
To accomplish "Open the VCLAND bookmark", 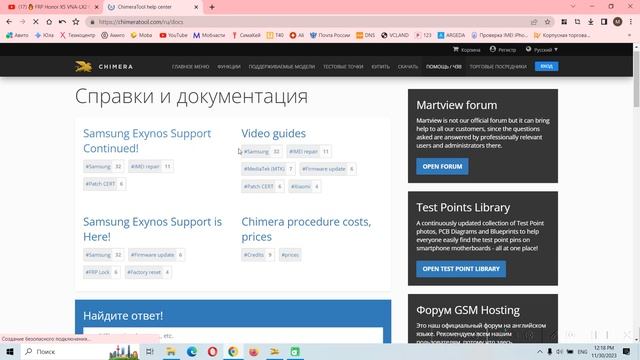I will coord(395,35).
